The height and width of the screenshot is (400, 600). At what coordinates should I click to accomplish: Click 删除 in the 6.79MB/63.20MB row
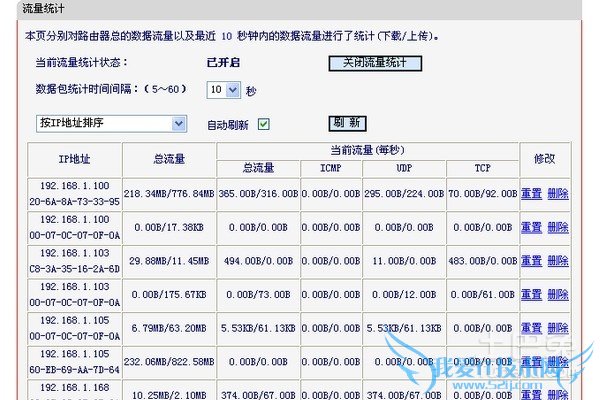point(558,328)
